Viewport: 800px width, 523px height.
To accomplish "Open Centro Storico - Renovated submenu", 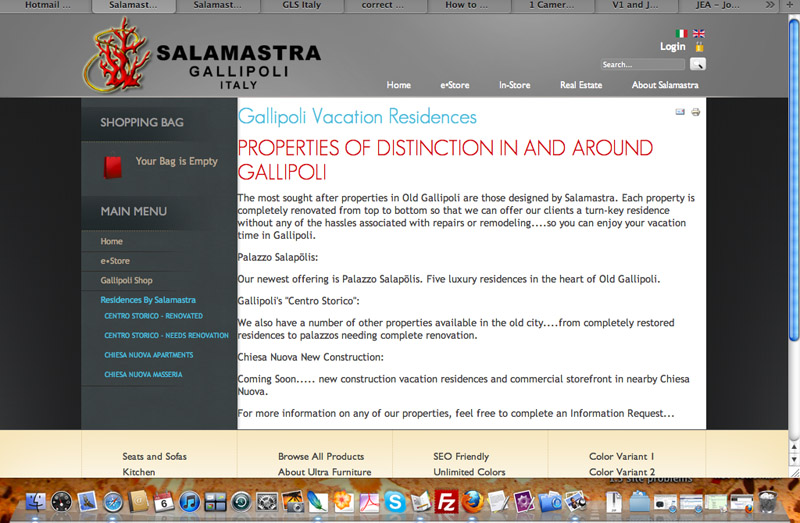I will (153, 316).
